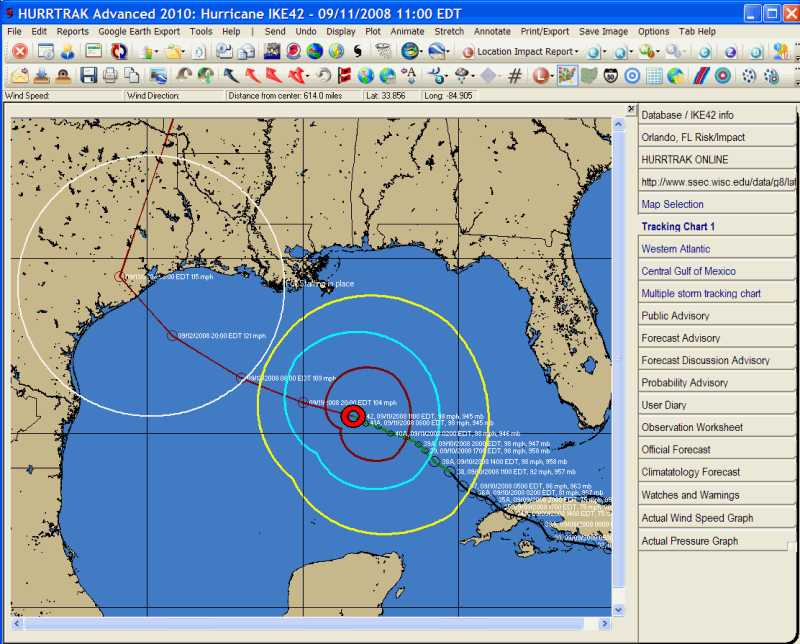Click the printer icon in second toolbar
The height and width of the screenshot is (644, 800).
click(110, 75)
